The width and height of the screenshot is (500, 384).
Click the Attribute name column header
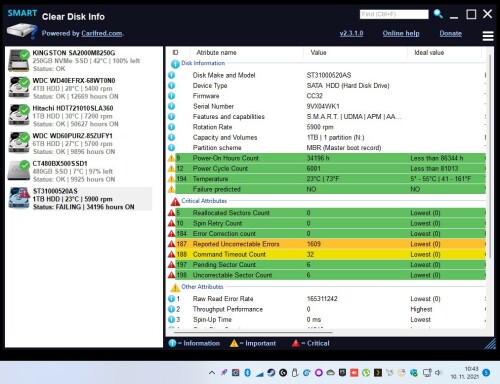[x=216, y=53]
